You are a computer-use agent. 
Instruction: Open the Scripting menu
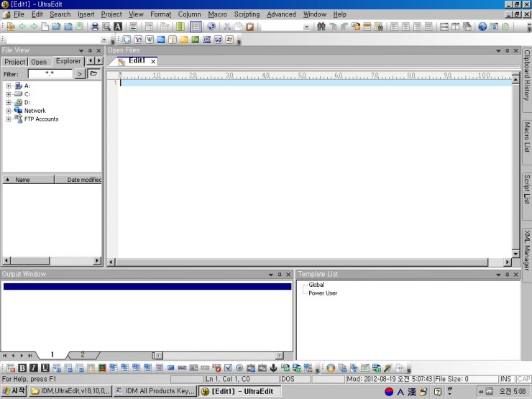(247, 14)
